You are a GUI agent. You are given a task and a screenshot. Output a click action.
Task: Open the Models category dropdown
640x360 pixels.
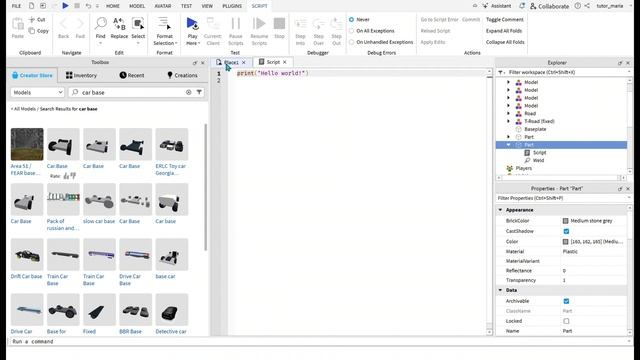pos(37,93)
